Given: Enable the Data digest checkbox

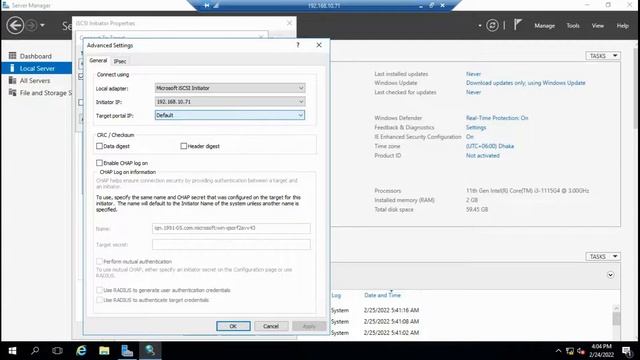Looking at the screenshot, I should (x=99, y=146).
